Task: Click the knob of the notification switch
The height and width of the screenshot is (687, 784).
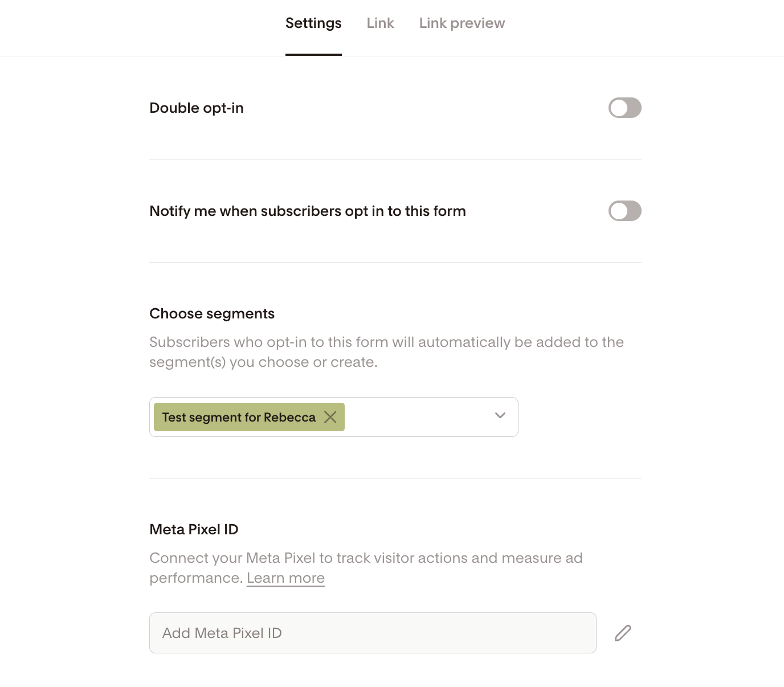Action: pos(619,211)
